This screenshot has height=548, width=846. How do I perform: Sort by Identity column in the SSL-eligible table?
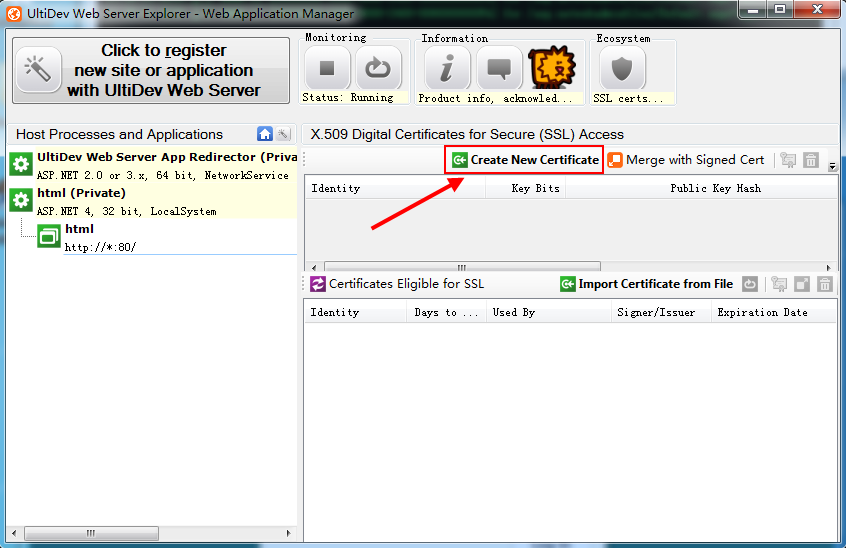[x=356, y=312]
